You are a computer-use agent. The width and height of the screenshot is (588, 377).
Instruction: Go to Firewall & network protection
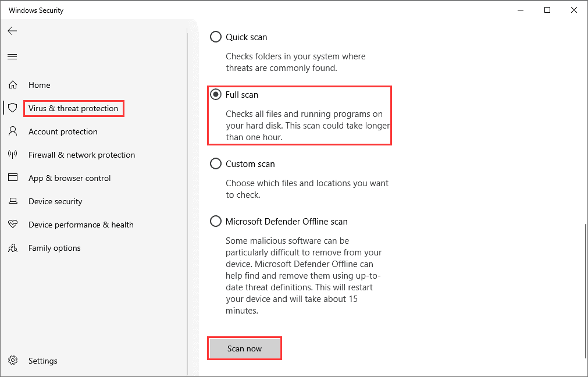(81, 155)
